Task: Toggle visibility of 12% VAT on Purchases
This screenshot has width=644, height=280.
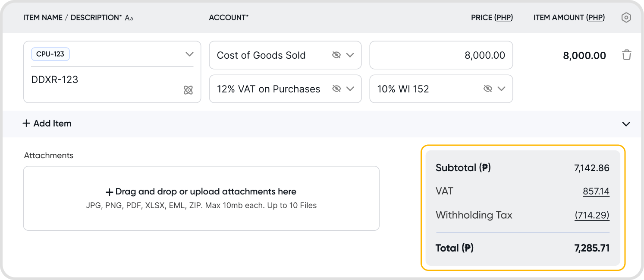Action: tap(336, 89)
